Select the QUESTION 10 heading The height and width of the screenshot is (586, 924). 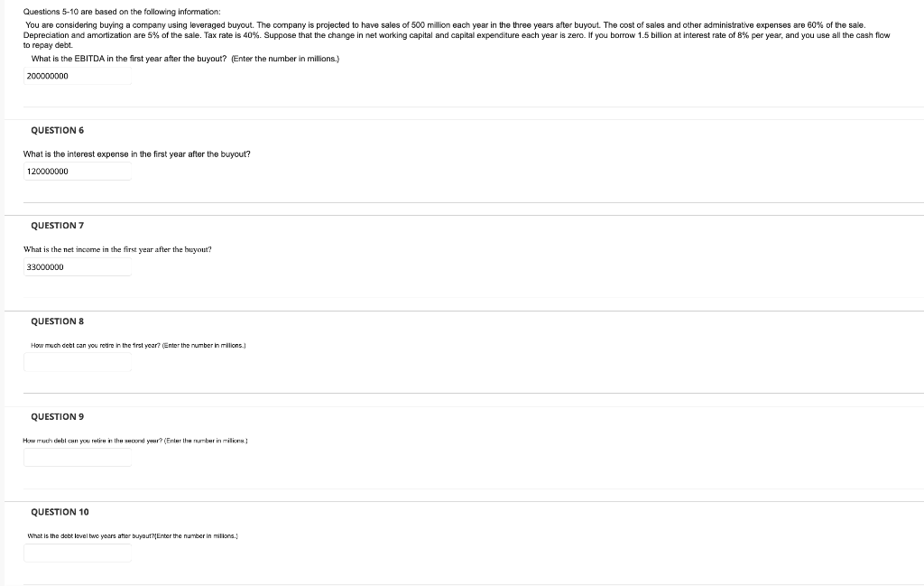click(60, 511)
